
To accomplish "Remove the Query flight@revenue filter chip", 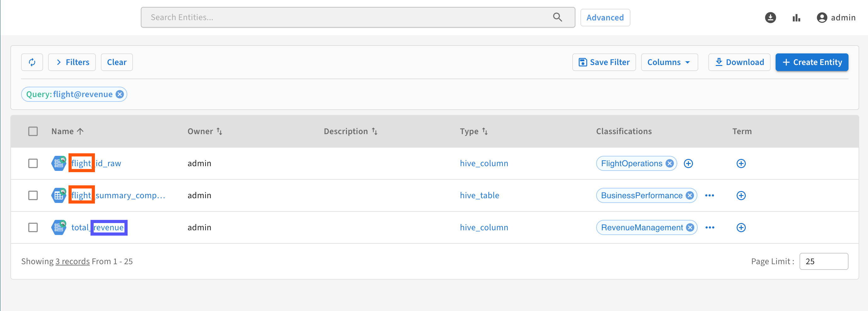I will [x=120, y=94].
